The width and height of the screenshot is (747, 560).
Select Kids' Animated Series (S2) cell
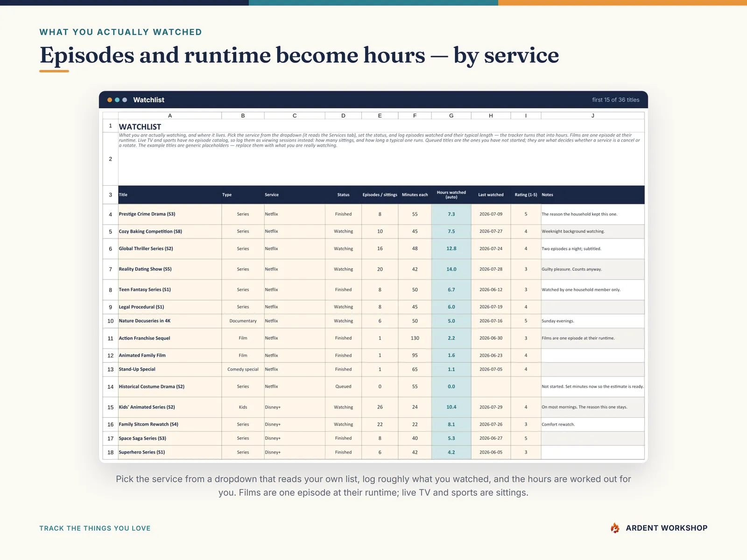tap(170, 407)
